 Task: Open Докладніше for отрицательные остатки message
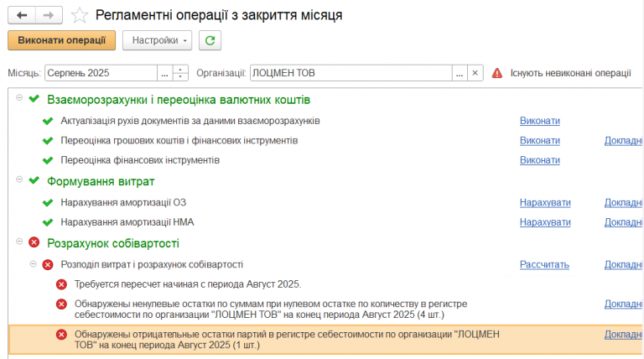[x=624, y=335]
